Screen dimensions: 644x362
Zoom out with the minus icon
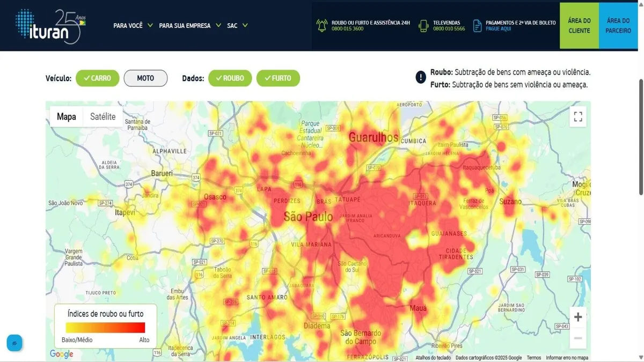(x=577, y=338)
